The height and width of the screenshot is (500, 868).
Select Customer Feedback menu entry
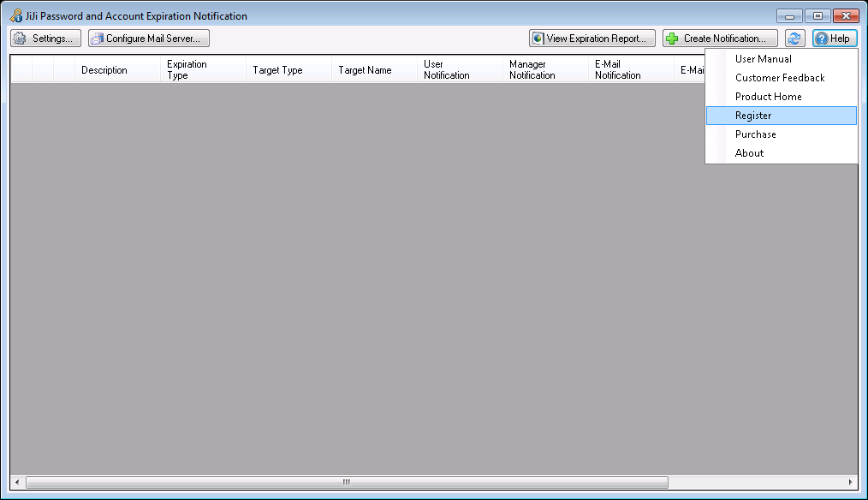point(781,78)
